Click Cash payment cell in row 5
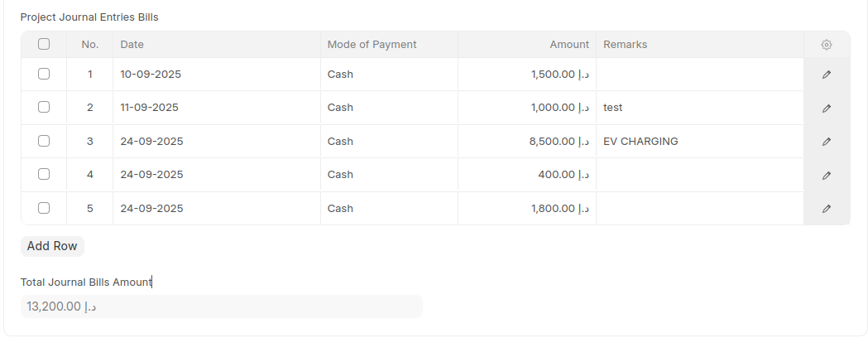Image resolution: width=868 pixels, height=338 pixels. coord(388,209)
